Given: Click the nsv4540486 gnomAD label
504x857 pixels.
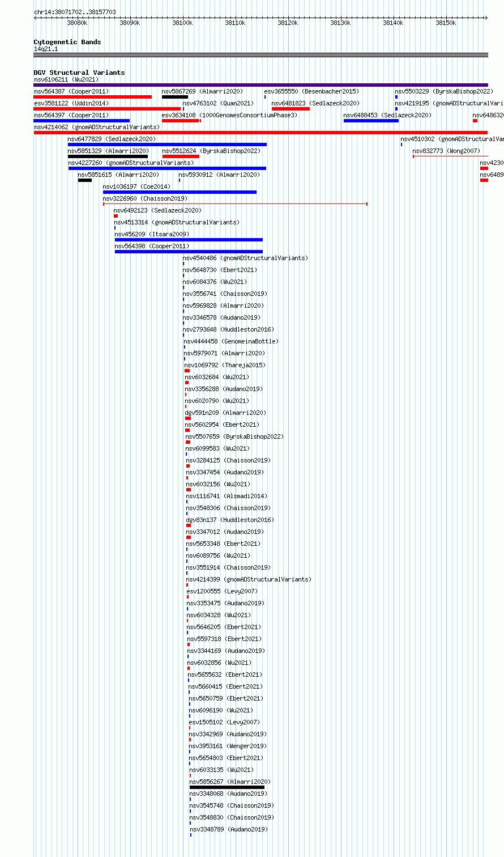Looking at the screenshot, I should (245, 258).
